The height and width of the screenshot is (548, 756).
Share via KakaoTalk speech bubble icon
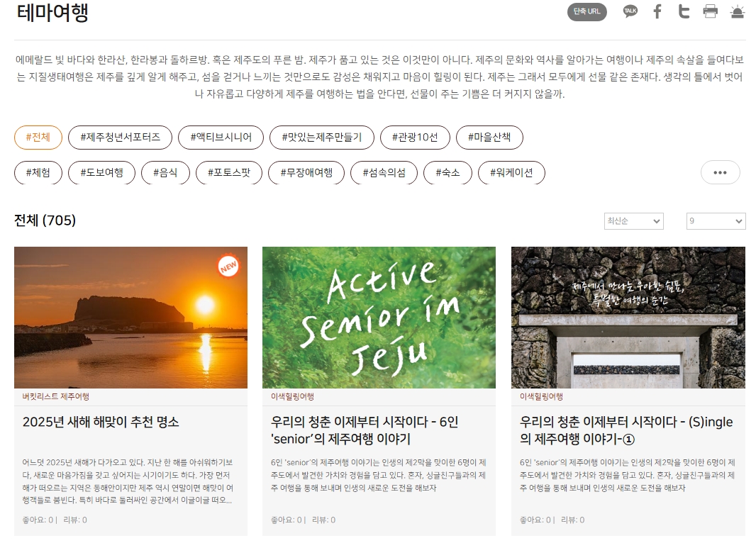630,11
